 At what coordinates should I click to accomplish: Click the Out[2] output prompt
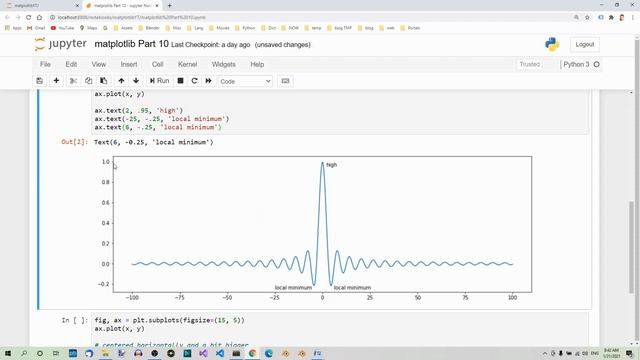pyautogui.click(x=74, y=142)
